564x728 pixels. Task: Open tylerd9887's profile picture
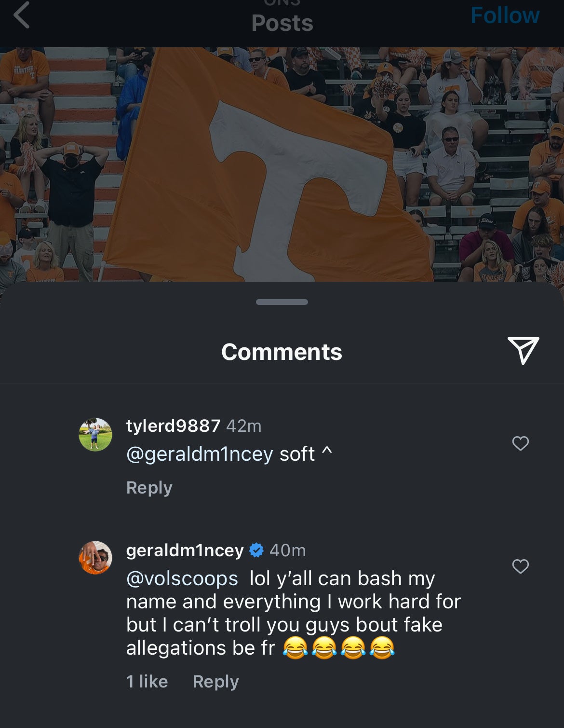95,435
